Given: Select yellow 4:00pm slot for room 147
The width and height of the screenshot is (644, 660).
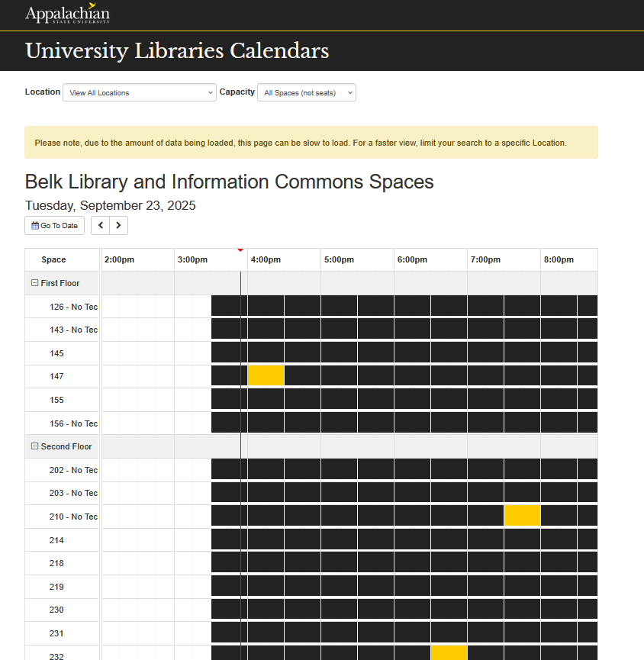Looking at the screenshot, I should click(266, 376).
